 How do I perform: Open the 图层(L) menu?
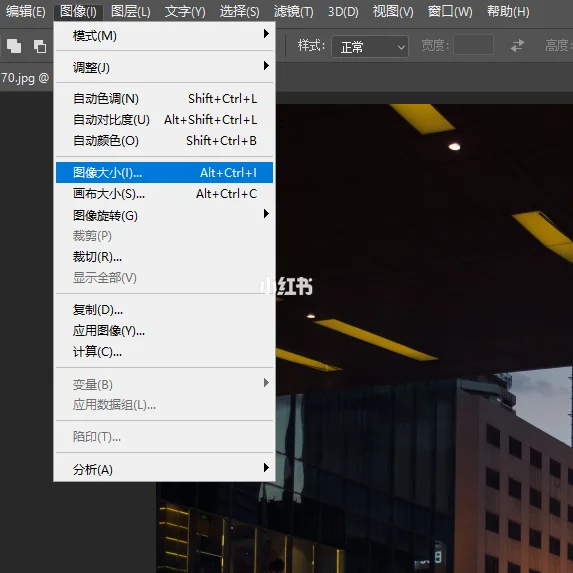coord(130,12)
